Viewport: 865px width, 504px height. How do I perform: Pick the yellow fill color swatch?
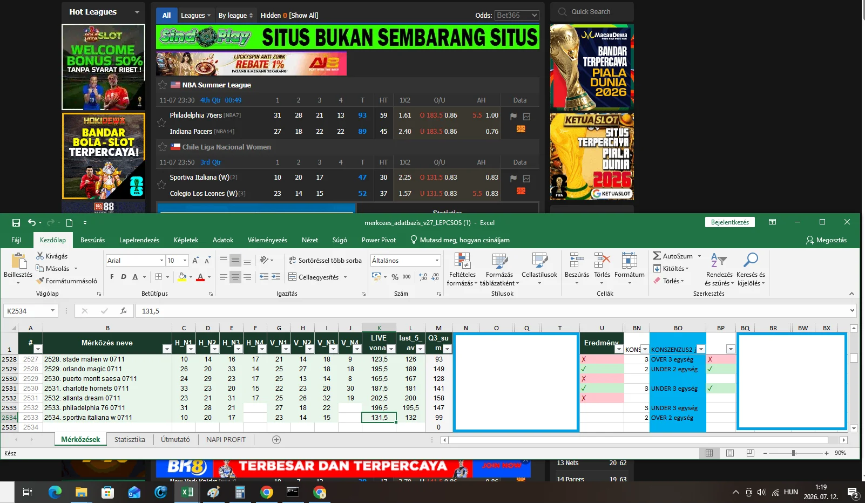tap(182, 277)
